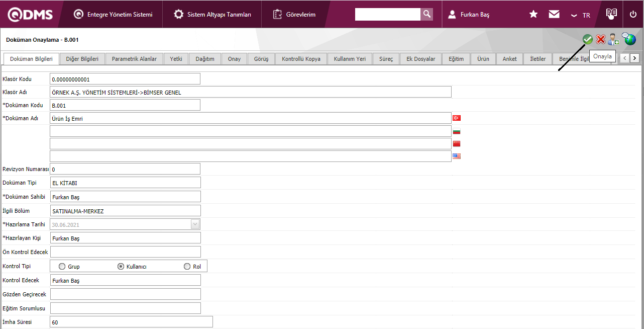The height and width of the screenshot is (329, 644).
Task: Switch to the Diğer Bilgileri tab
Action: (x=82, y=59)
